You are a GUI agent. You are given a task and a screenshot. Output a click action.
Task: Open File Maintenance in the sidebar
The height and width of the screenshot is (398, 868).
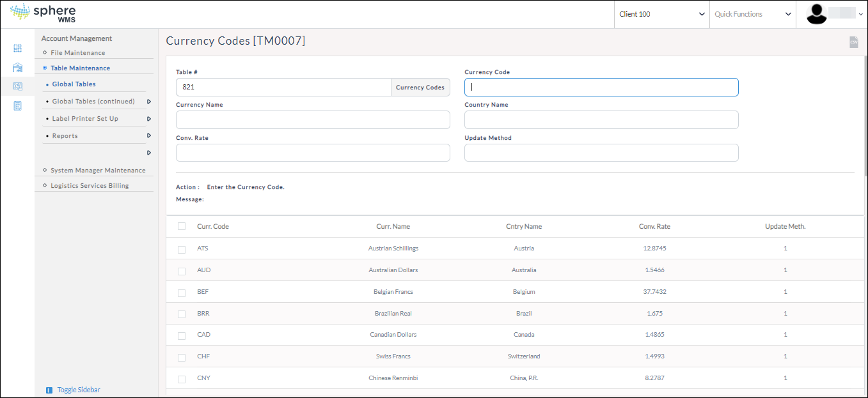(x=77, y=53)
